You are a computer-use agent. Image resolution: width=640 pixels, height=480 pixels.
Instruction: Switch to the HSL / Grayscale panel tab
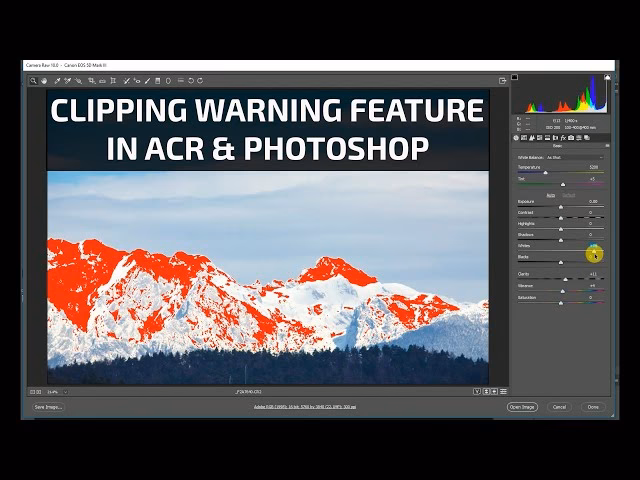[540, 138]
